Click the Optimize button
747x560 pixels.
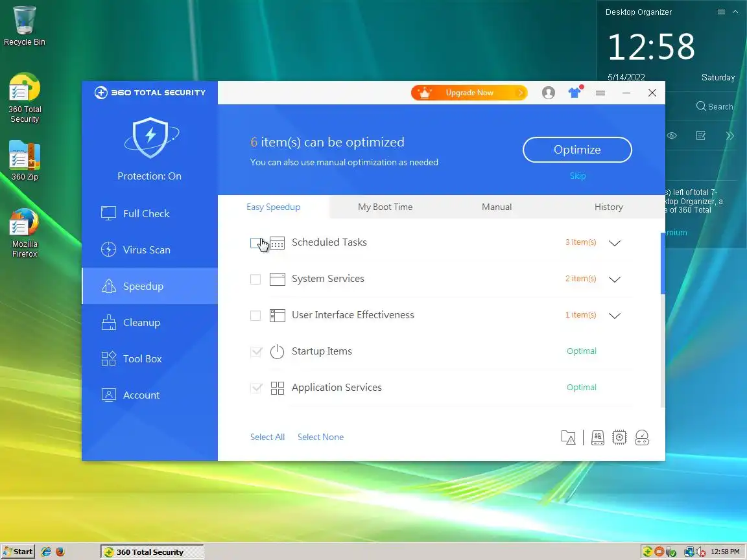coord(577,150)
